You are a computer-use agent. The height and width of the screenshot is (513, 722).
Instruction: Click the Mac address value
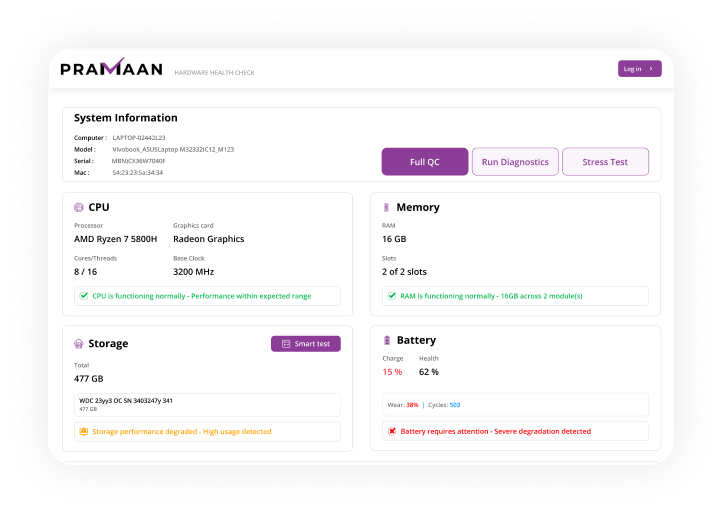coord(138,173)
